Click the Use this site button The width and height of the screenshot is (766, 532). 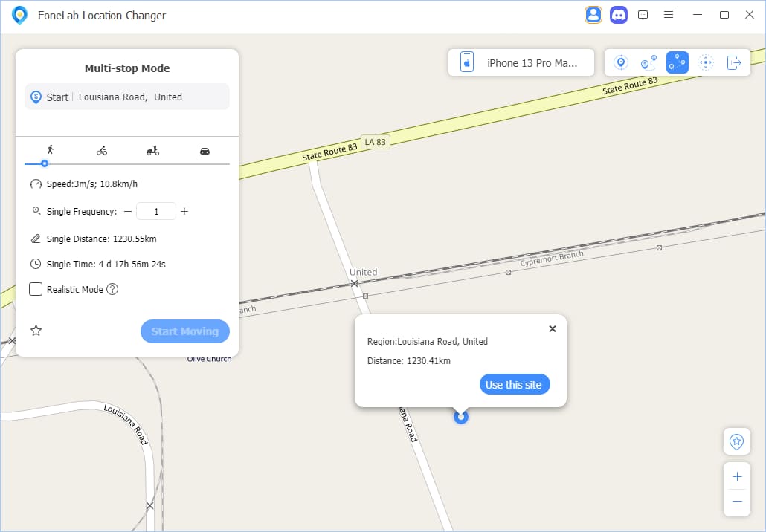tap(515, 385)
